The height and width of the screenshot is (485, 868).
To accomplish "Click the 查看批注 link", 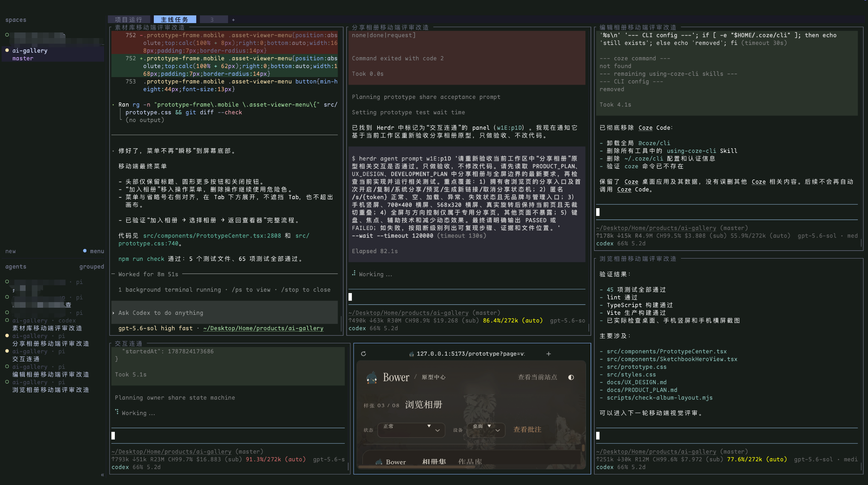I will click(x=527, y=429).
